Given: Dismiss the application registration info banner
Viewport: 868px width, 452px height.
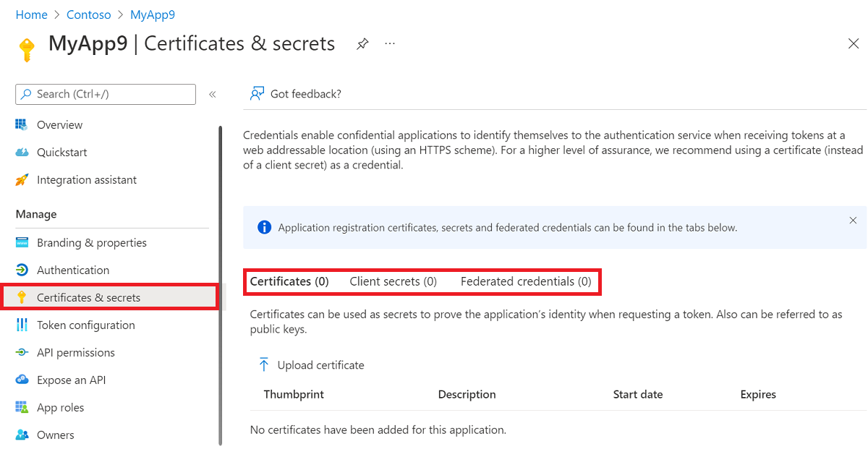Looking at the screenshot, I should [853, 220].
